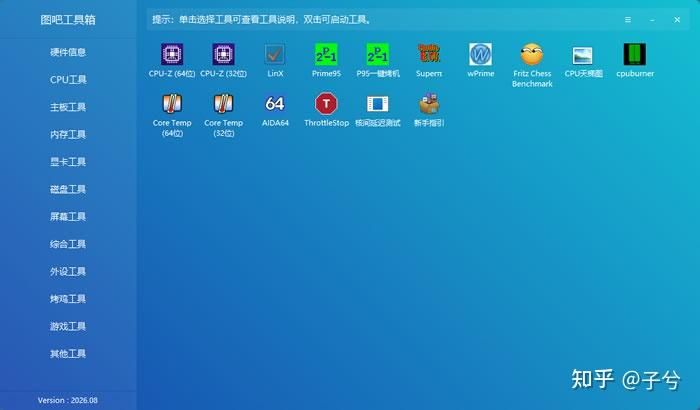The image size is (700, 410).
Task: Switch to the 游戏工具 category
Action: (68, 326)
